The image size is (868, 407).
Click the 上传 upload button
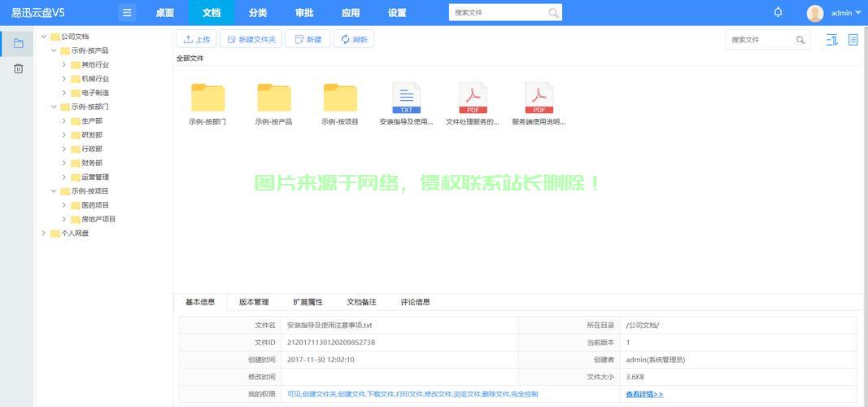[197, 39]
